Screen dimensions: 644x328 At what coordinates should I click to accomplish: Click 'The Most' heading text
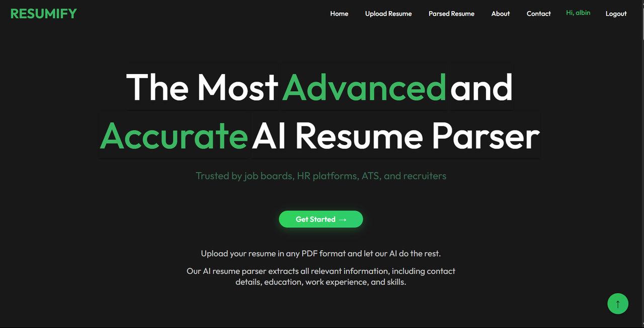(x=202, y=87)
